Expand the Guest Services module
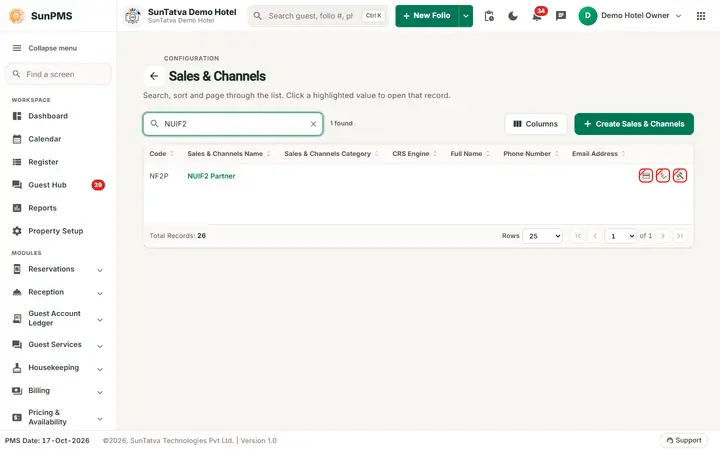720x450 pixels. coord(58,345)
